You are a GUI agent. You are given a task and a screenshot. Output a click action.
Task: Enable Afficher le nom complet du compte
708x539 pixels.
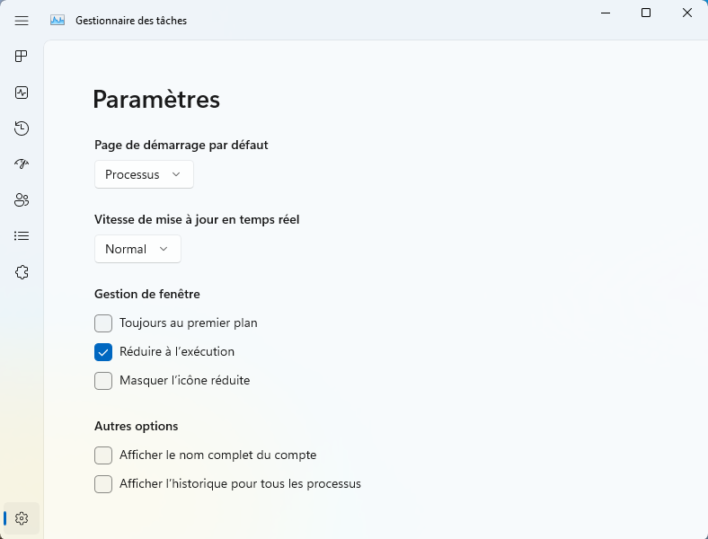click(x=103, y=455)
